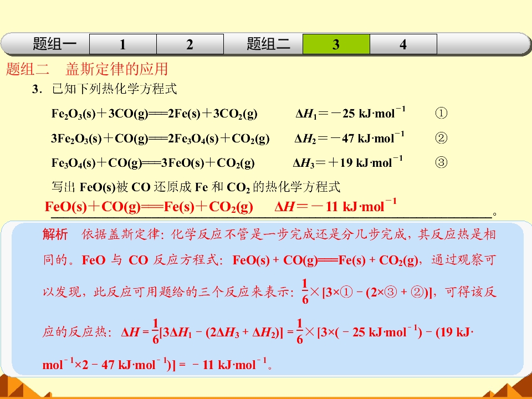Go to question 2 tab
The image size is (532, 399).
pyautogui.click(x=190, y=44)
